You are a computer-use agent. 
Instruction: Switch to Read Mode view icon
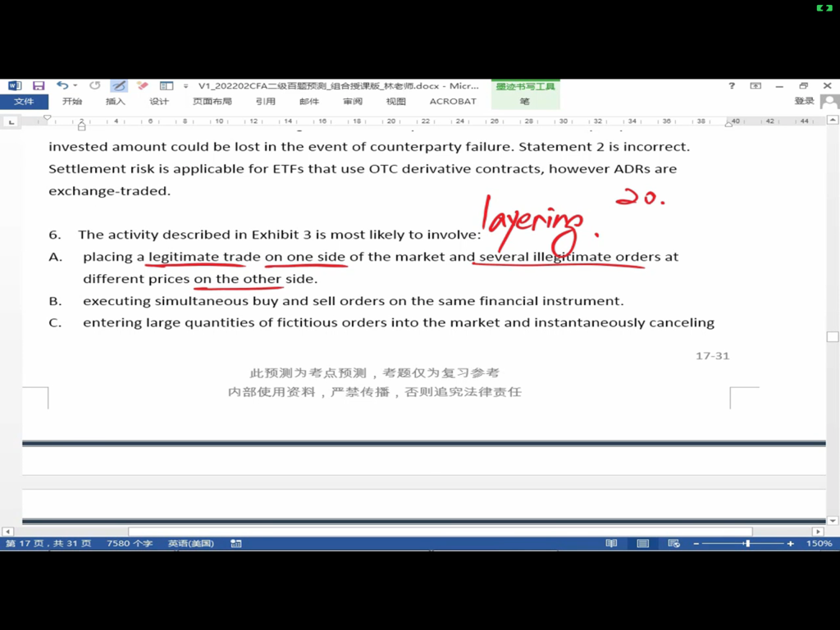(611, 543)
